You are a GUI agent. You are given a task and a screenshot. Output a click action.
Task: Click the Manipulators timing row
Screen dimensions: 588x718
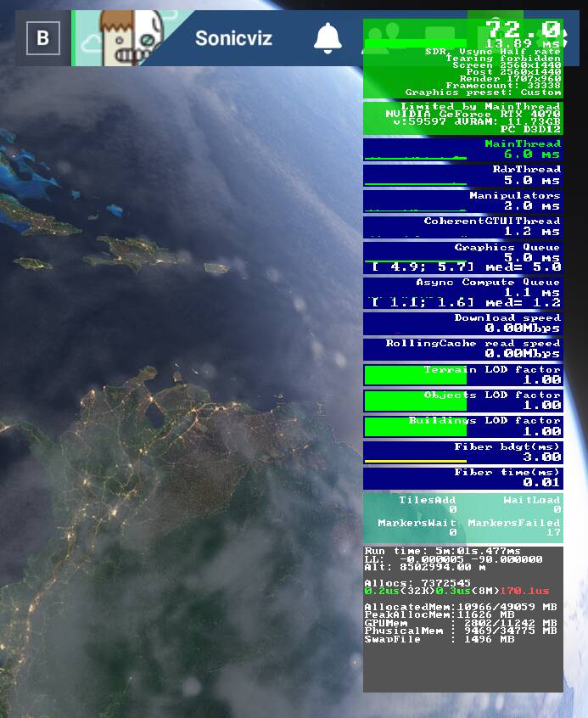coord(463,201)
